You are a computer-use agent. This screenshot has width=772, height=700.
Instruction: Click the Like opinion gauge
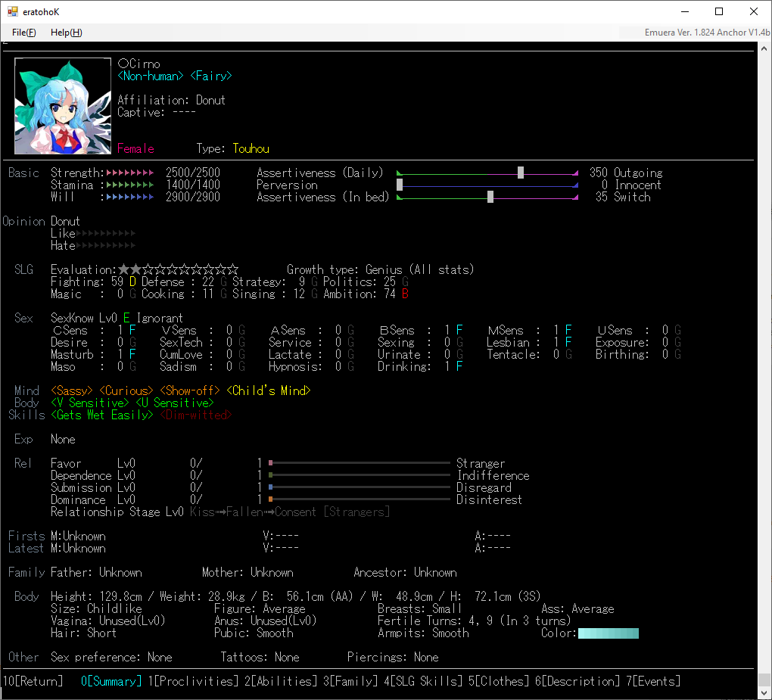pyautogui.click(x=106, y=233)
